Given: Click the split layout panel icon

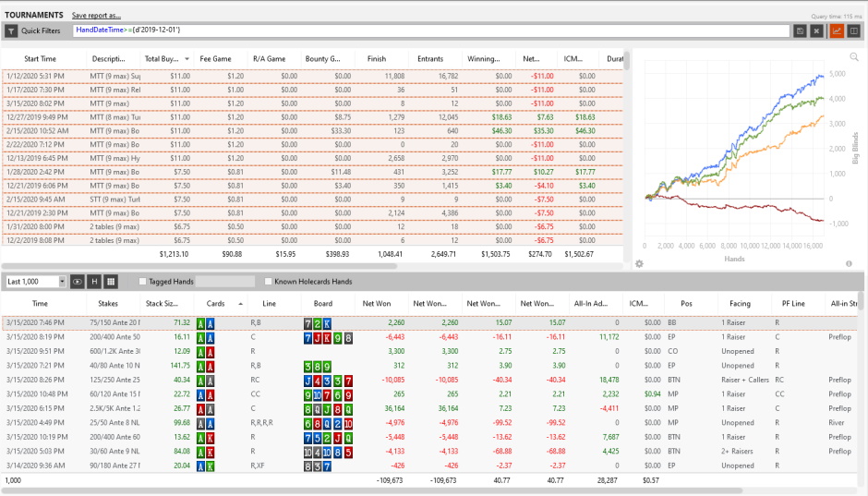Looking at the screenshot, I should click(853, 31).
